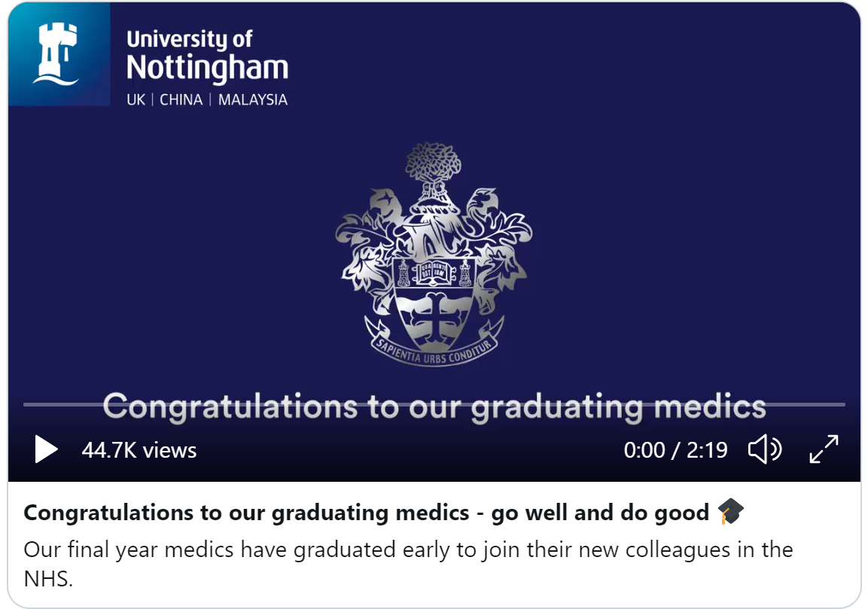Click the silver coat of arms crest
Image resolution: width=868 pixels, height=609 pixels.
click(434, 254)
